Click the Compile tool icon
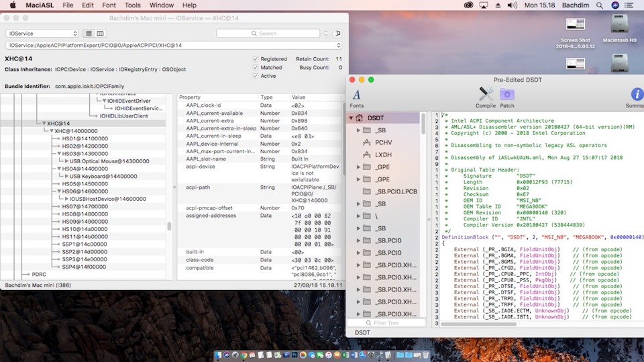 486,95
